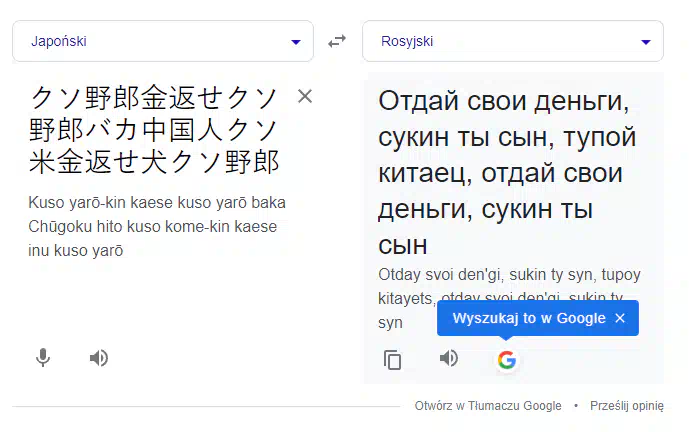Listen to the Japanese source text

click(99, 358)
